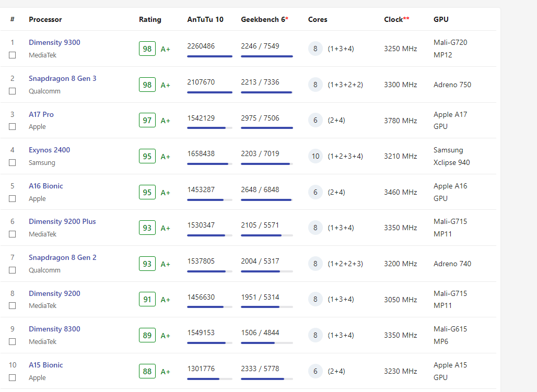Open the Dimensity 9300 processor page
This screenshot has height=392, width=537.
click(54, 42)
